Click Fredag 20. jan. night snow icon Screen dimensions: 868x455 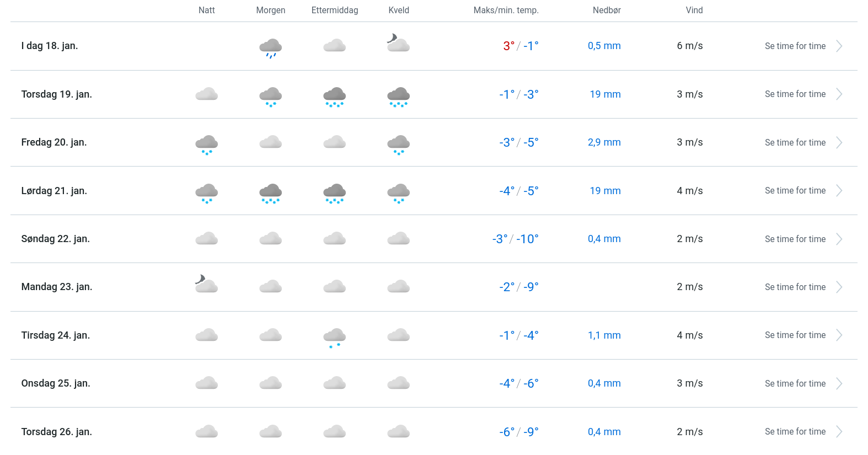pyautogui.click(x=206, y=144)
